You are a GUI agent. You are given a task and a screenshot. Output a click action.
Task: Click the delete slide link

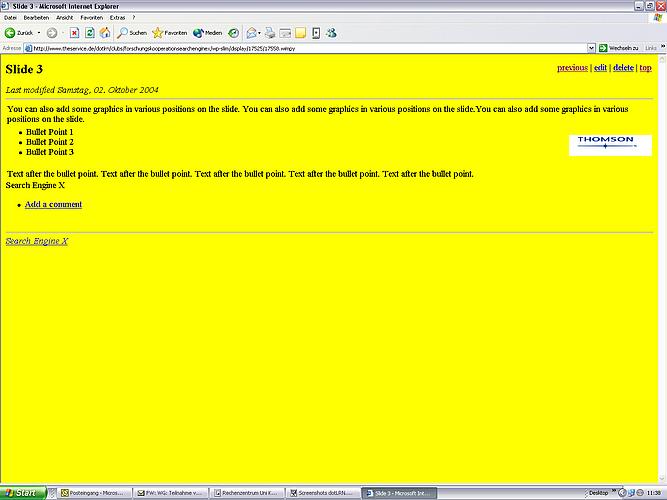pyautogui.click(x=623, y=68)
